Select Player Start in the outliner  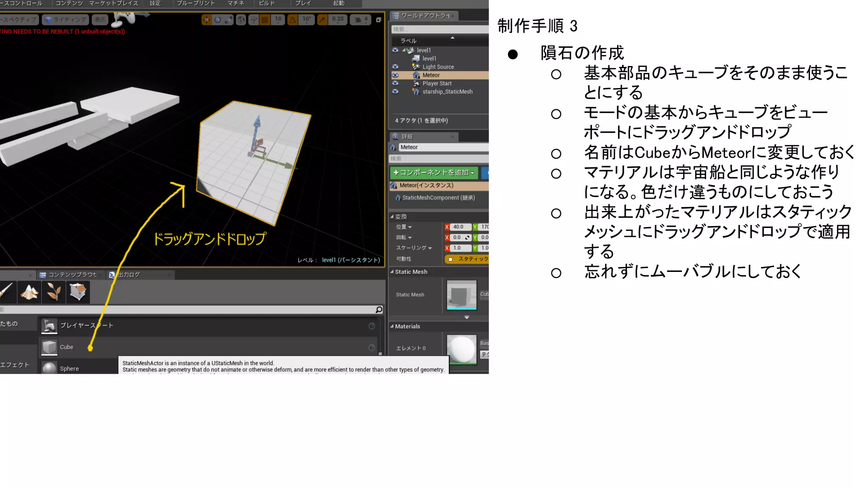click(x=437, y=83)
